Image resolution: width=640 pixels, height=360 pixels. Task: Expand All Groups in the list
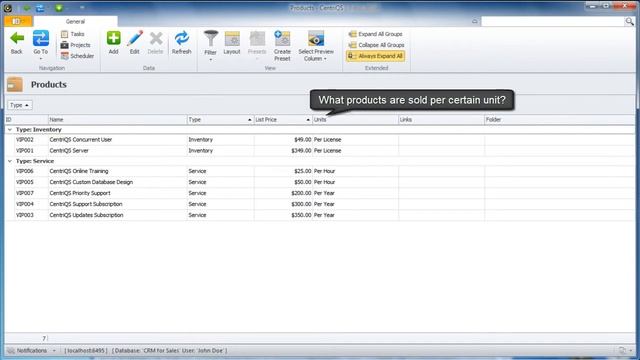tap(376, 34)
